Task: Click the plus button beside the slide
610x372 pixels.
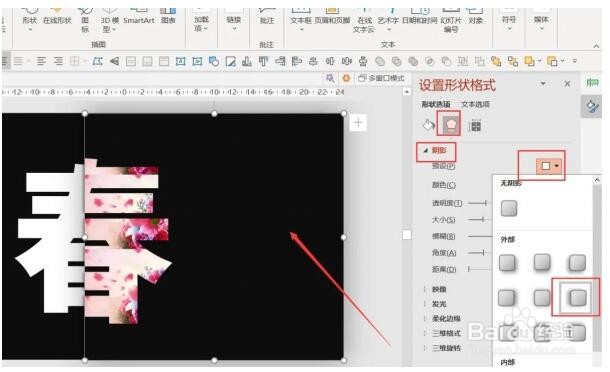Action: (358, 123)
